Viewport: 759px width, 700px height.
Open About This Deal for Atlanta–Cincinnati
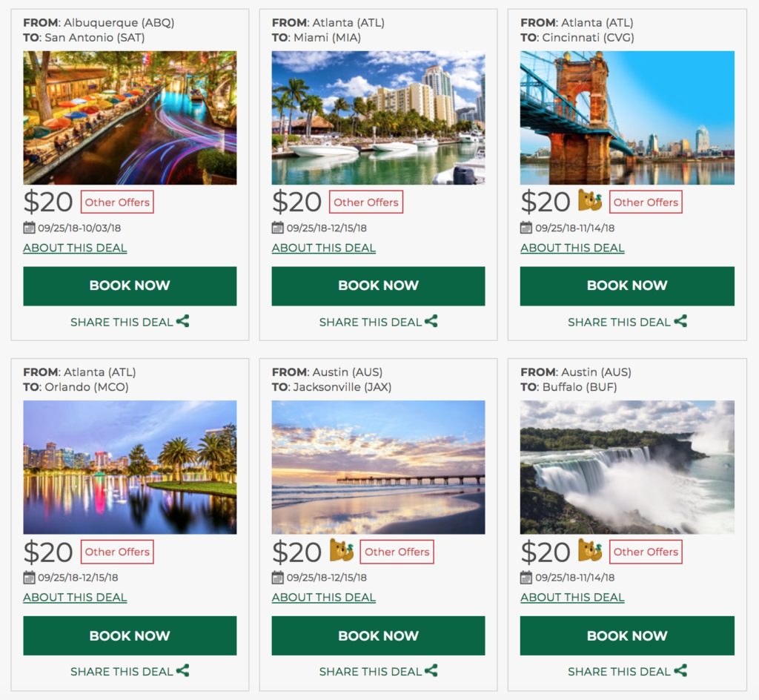tap(572, 248)
